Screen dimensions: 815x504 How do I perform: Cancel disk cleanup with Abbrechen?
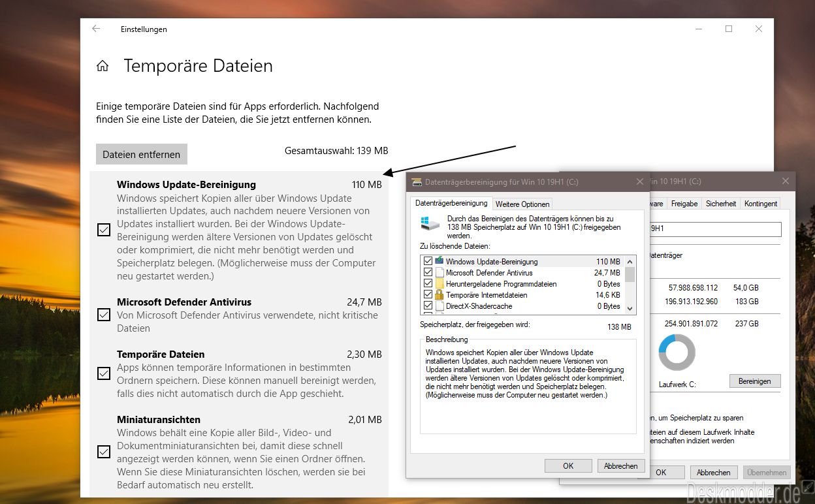(x=621, y=465)
